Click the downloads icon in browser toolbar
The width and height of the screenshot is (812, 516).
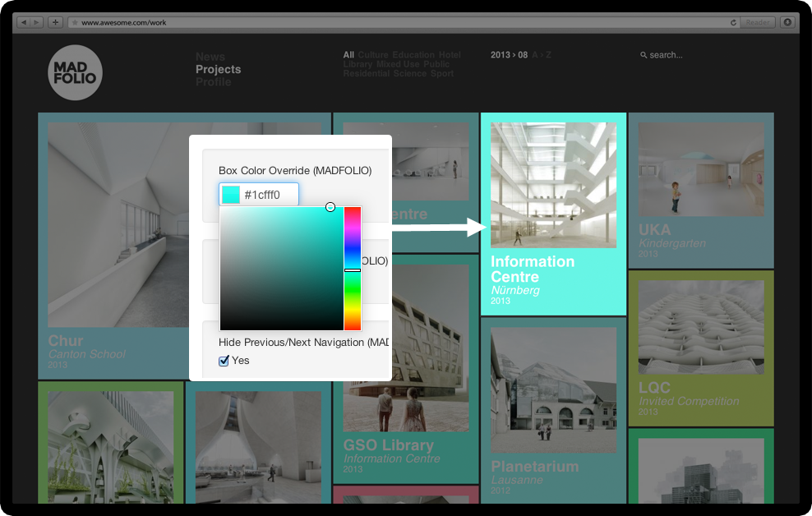(787, 22)
